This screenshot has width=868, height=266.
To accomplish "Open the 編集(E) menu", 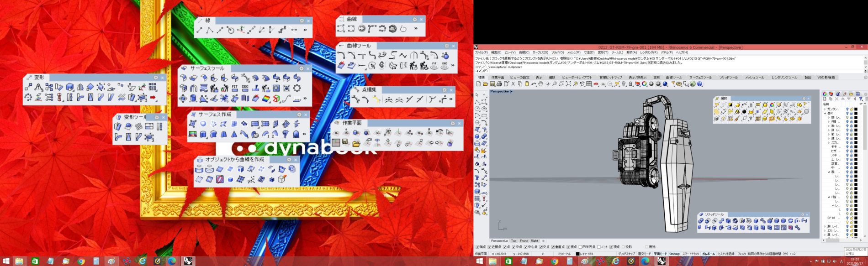I will [496, 52].
